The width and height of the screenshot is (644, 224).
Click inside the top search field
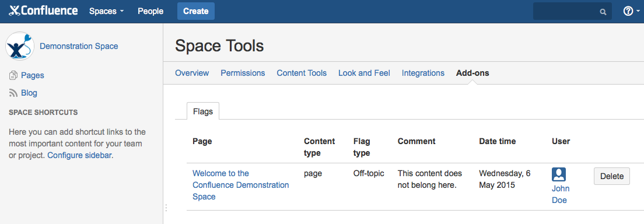click(x=572, y=11)
